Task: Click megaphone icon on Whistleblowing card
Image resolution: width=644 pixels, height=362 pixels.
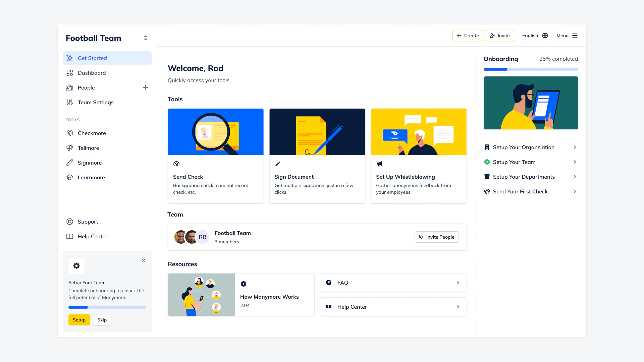Action: [379, 164]
